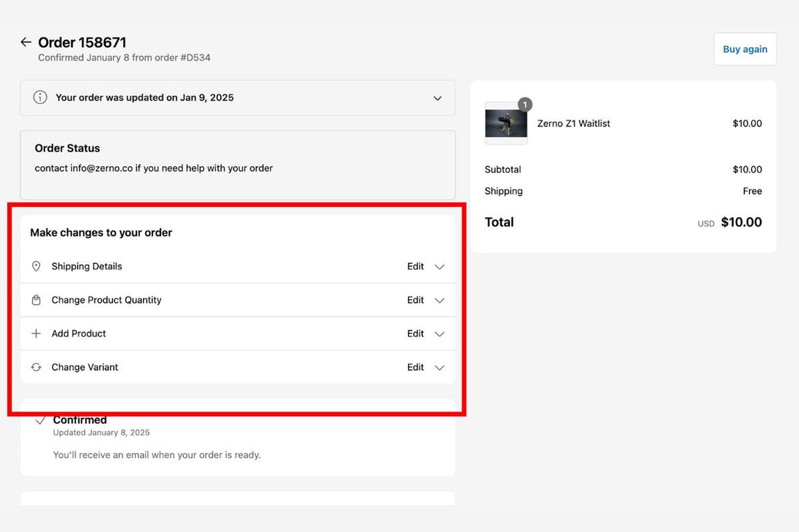The image size is (799, 532).
Task: Click the info icon in the order update notice
Action: coord(40,97)
